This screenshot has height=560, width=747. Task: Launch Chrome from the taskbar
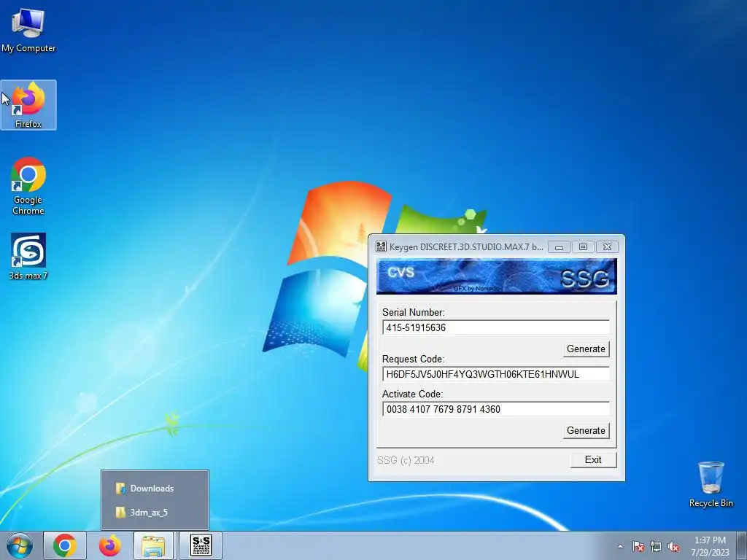(65, 545)
